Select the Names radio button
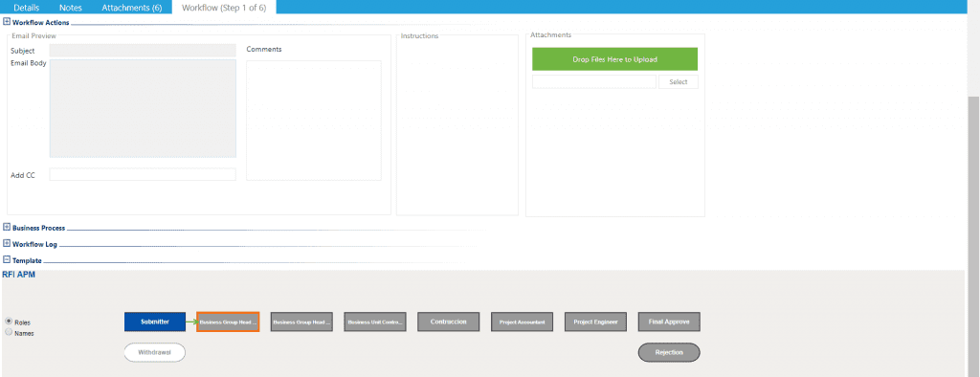The height and width of the screenshot is (377, 980). click(9, 333)
